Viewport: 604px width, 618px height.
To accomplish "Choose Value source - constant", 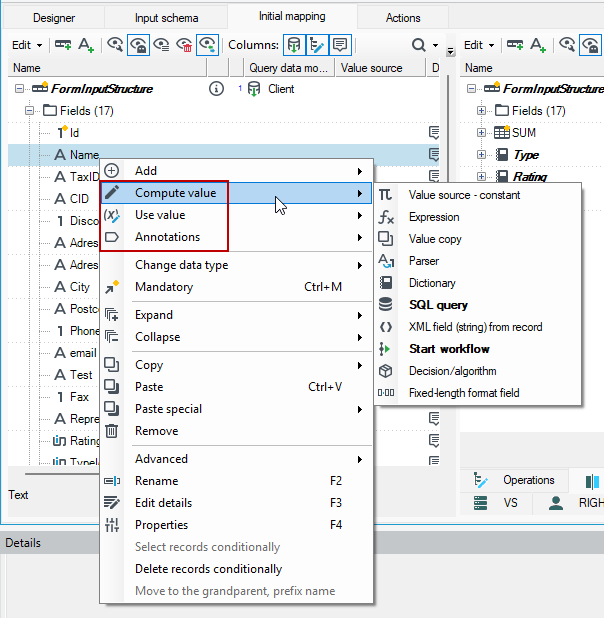I will [477, 195].
